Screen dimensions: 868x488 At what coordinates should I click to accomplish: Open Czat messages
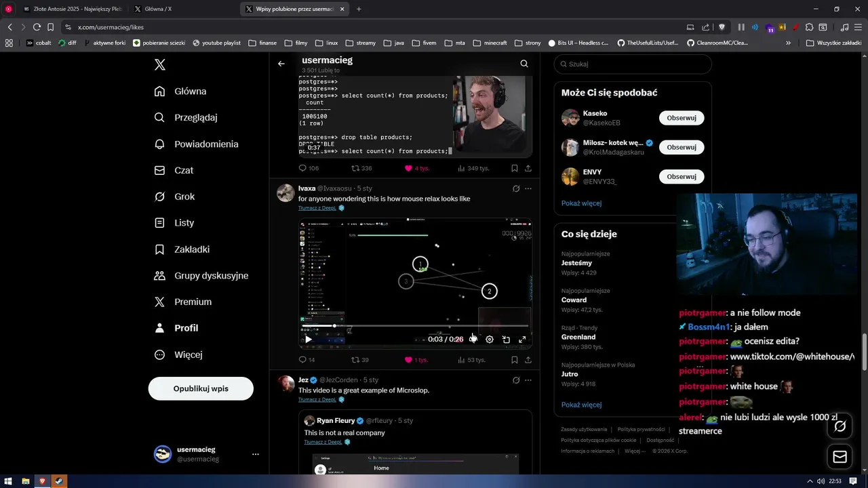pyautogui.click(x=174, y=170)
